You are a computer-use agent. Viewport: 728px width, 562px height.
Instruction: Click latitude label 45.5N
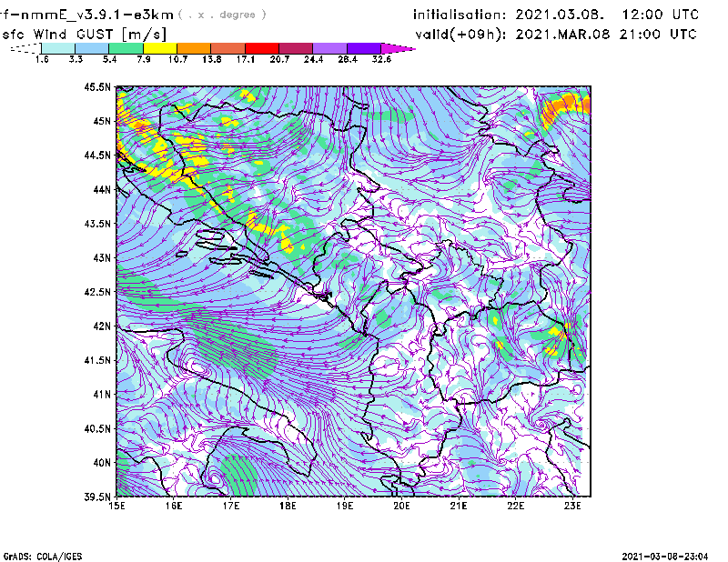[97, 86]
